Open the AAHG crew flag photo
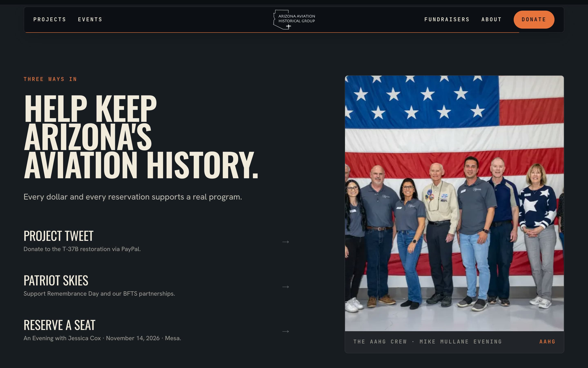 coord(454,203)
